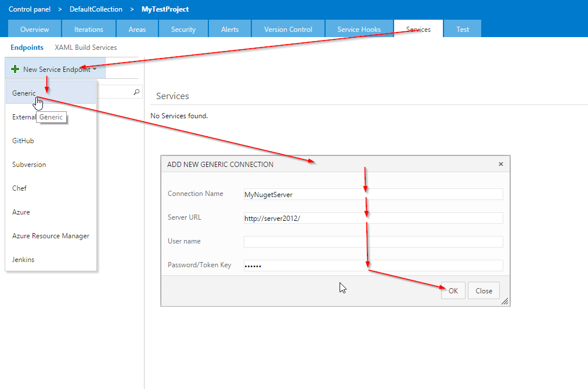The height and width of the screenshot is (389, 588).
Task: Select Generic from the endpoint menu
Action: pos(24,93)
